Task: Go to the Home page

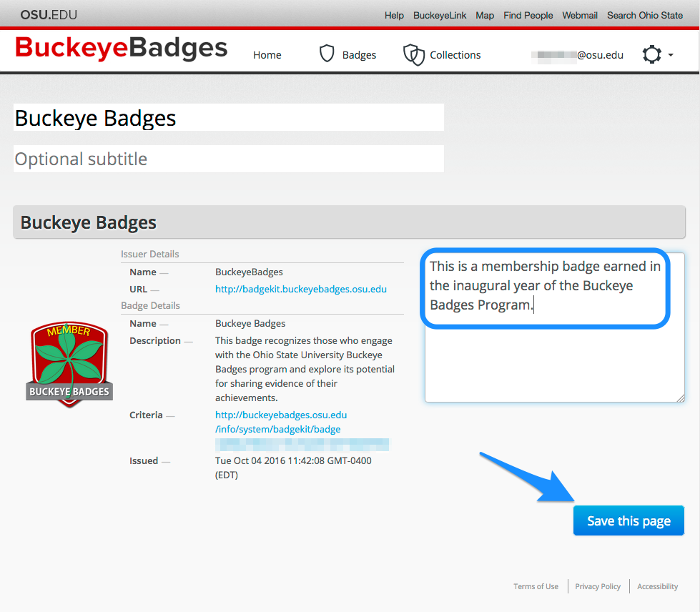Action: coord(267,55)
